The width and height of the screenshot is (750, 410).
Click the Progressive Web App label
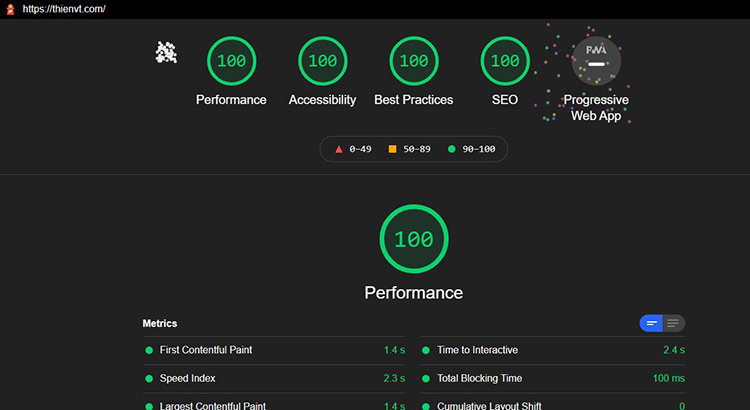coord(596,108)
